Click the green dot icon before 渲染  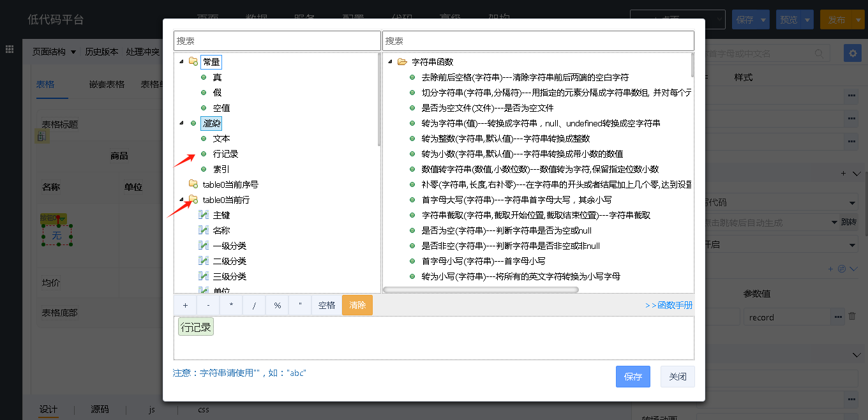coord(193,123)
